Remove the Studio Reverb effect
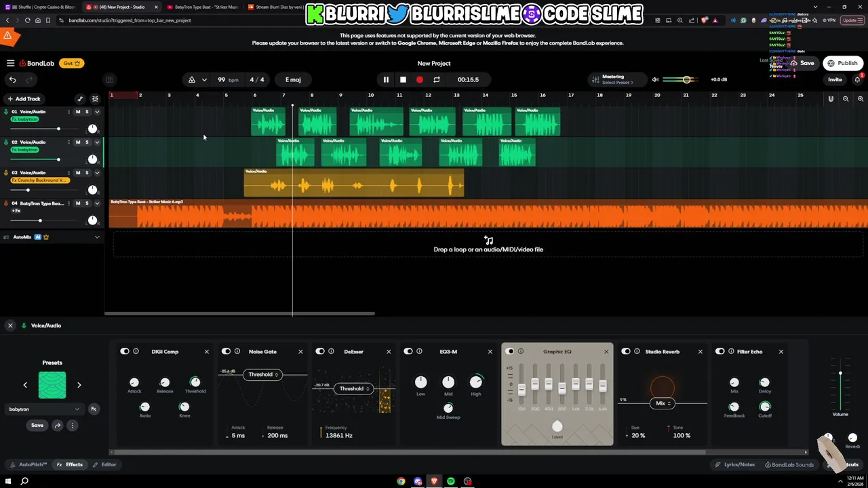 point(701,352)
